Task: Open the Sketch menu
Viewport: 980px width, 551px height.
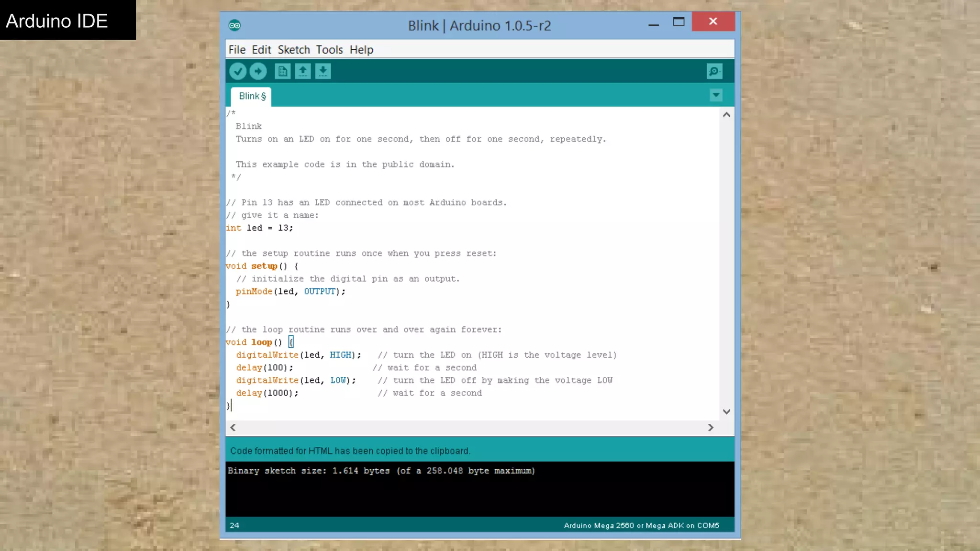Action: (294, 50)
